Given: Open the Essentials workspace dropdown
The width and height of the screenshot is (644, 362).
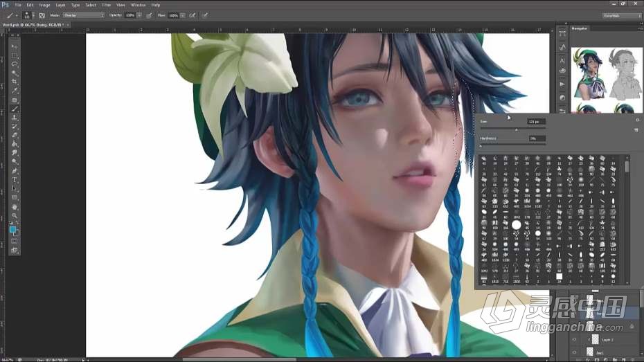Looking at the screenshot, I should [622, 16].
